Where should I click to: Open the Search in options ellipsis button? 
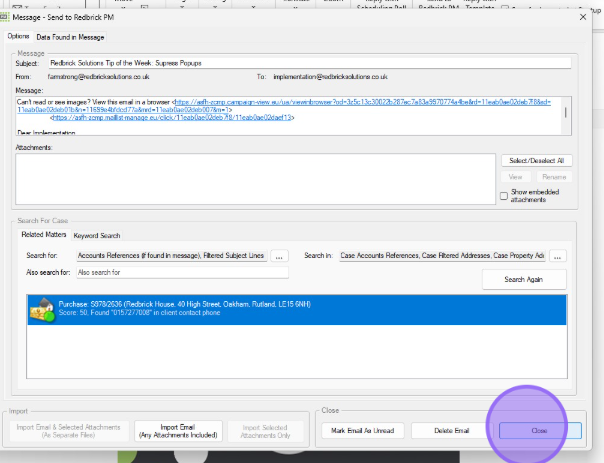point(557,257)
